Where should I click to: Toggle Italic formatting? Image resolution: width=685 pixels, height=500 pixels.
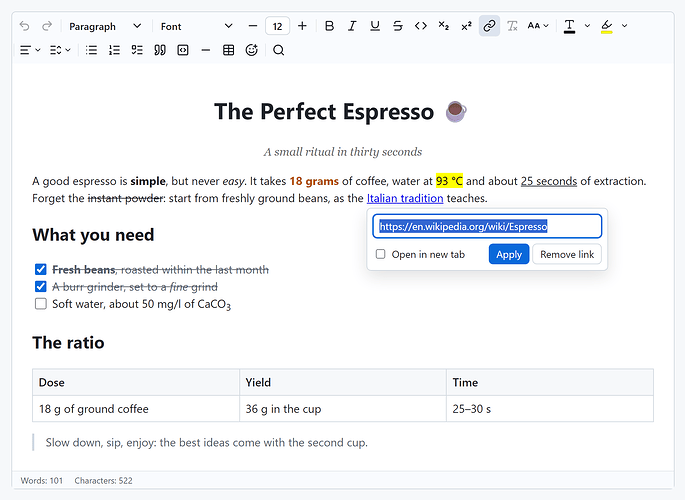point(352,26)
